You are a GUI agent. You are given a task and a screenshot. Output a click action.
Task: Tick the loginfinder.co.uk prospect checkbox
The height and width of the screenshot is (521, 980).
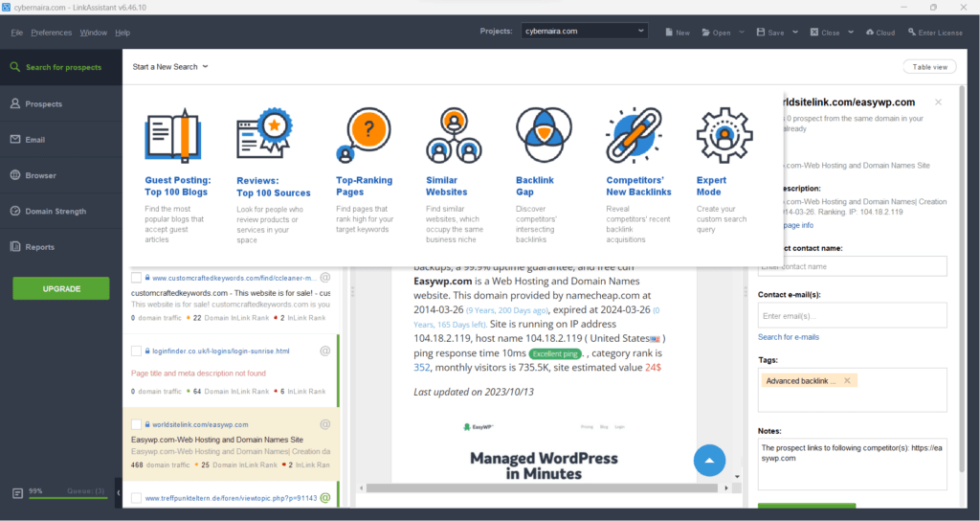tap(136, 351)
